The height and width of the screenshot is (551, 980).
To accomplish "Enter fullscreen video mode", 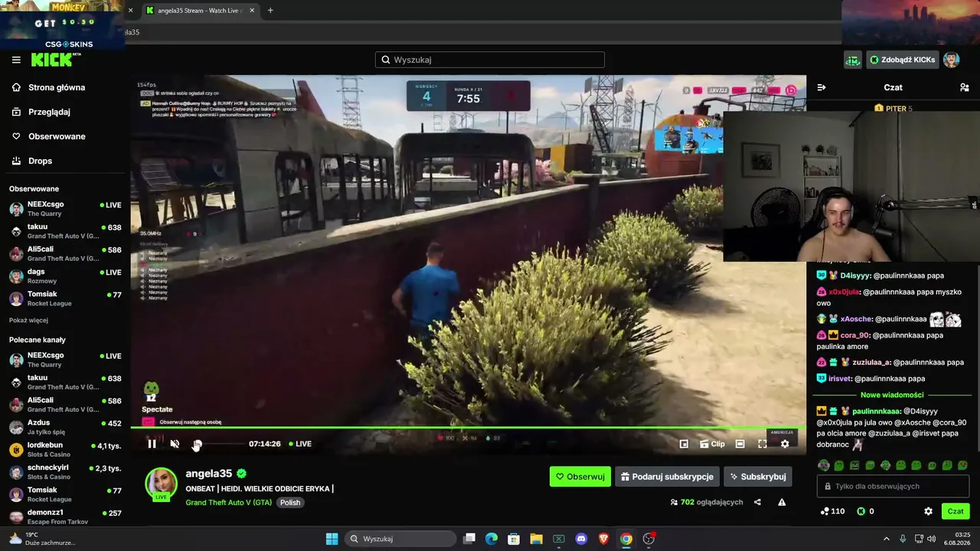I will [x=763, y=444].
